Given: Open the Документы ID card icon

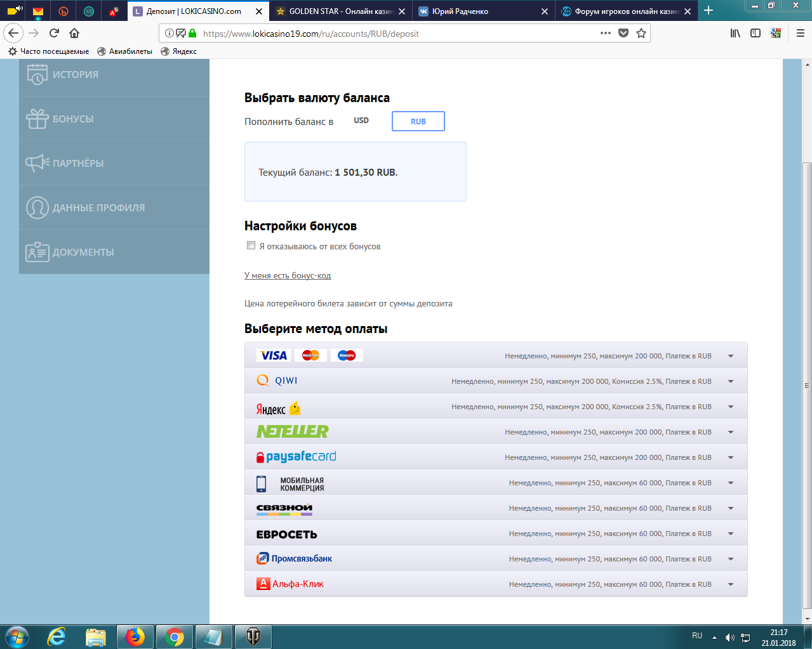Looking at the screenshot, I should pyautogui.click(x=37, y=252).
